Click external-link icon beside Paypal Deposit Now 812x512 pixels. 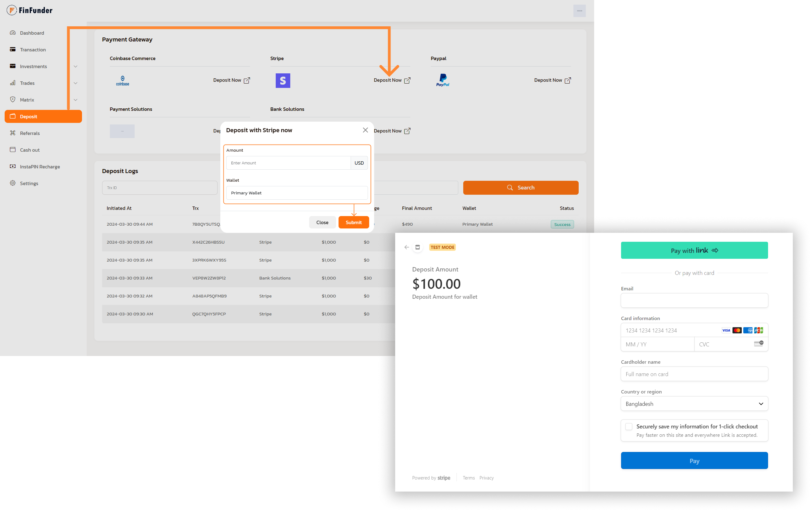pos(568,80)
